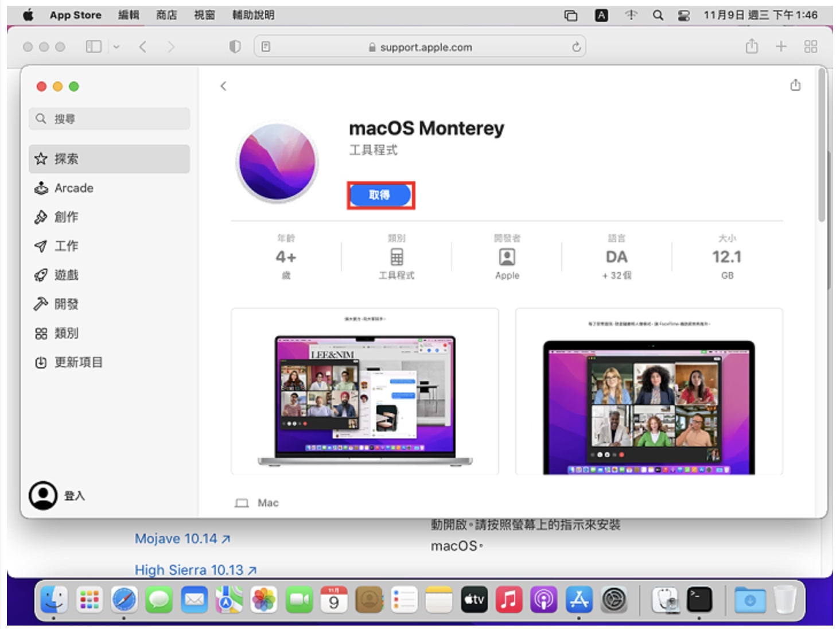Viewport: 840px width, 629px height.
Task: Open Messages from the Dock
Action: [159, 600]
